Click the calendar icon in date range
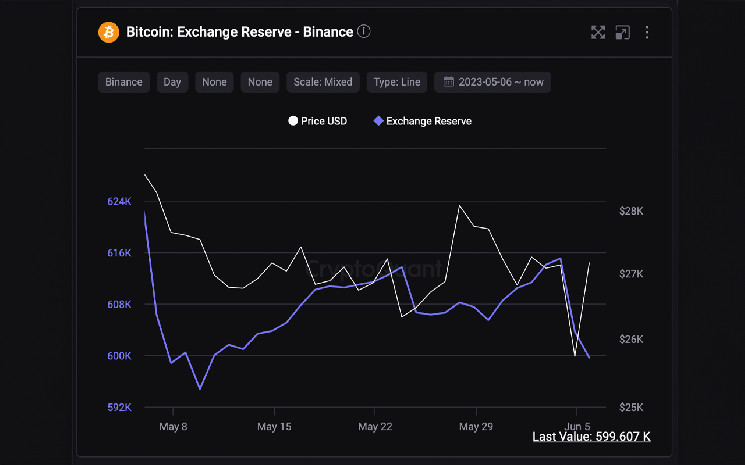745x465 pixels. (x=449, y=82)
